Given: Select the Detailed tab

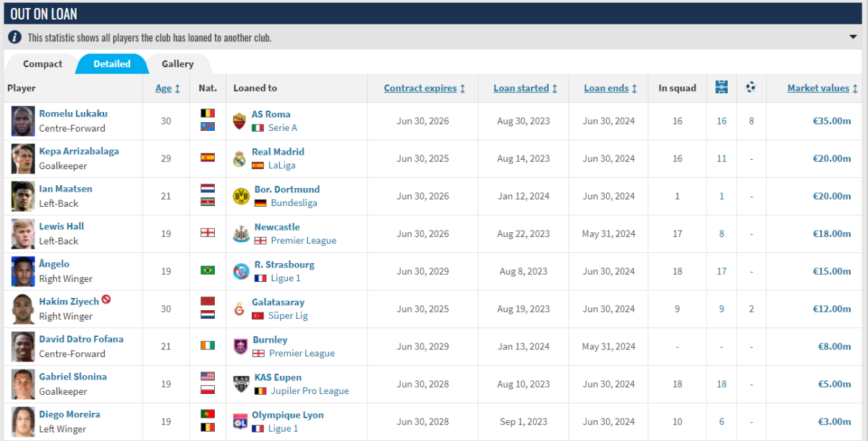Looking at the screenshot, I should (112, 64).
